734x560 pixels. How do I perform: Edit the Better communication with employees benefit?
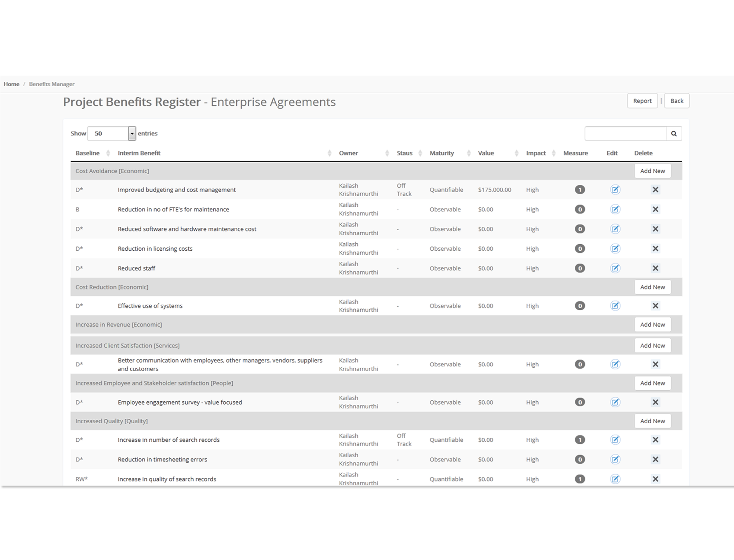pyautogui.click(x=615, y=364)
